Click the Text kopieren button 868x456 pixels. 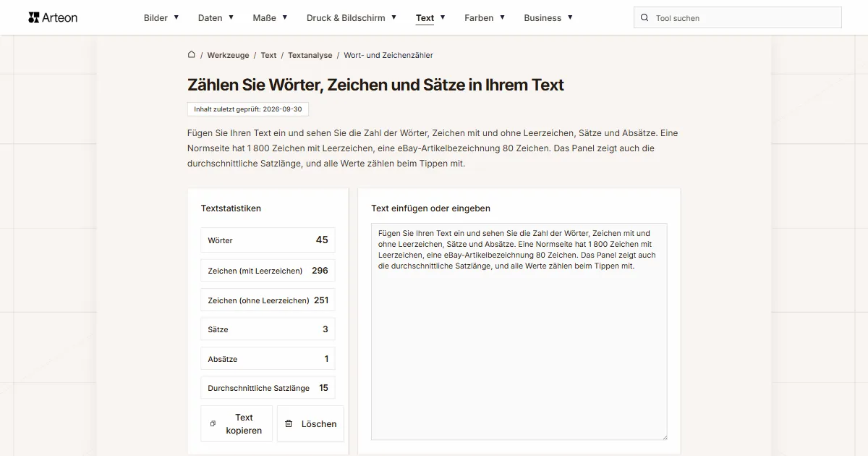237,423
